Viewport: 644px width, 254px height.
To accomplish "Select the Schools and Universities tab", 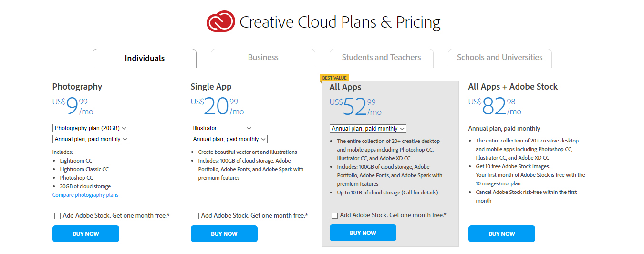I will pos(499,58).
